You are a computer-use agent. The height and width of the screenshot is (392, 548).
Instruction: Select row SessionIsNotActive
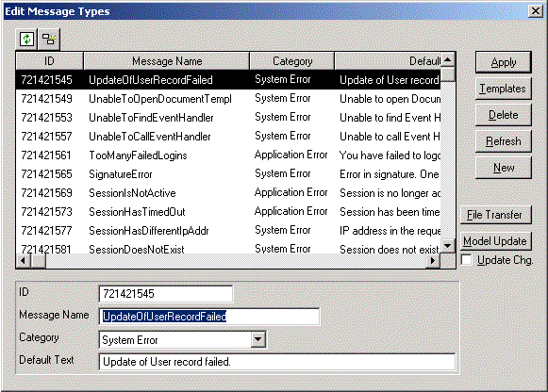click(228, 193)
